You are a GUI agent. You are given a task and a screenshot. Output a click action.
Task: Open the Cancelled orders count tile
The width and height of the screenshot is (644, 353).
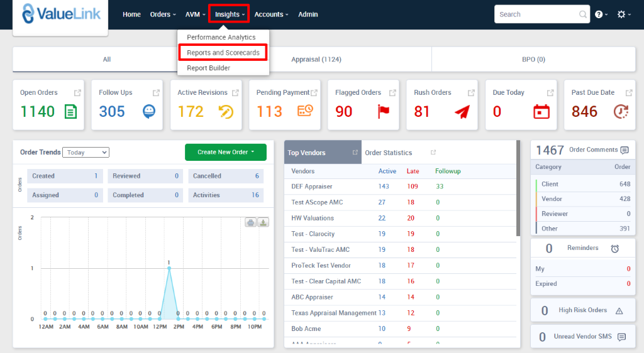click(226, 176)
